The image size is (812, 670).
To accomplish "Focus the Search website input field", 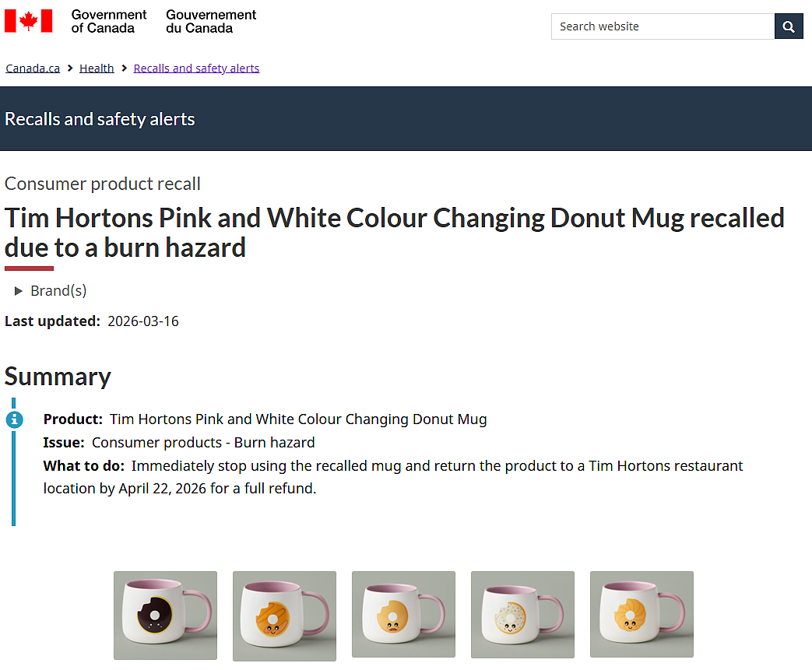I will (x=663, y=26).
